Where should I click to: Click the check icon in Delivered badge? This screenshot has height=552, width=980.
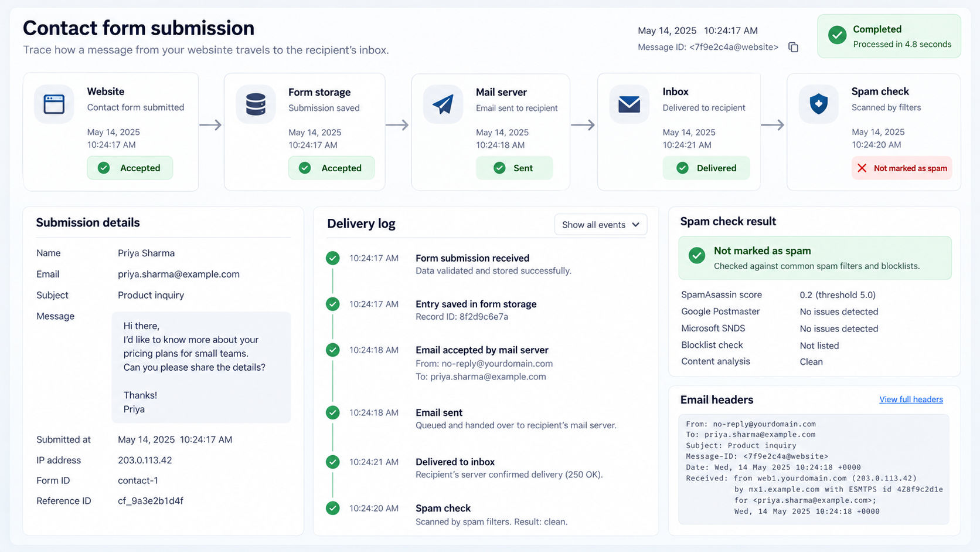pos(682,168)
